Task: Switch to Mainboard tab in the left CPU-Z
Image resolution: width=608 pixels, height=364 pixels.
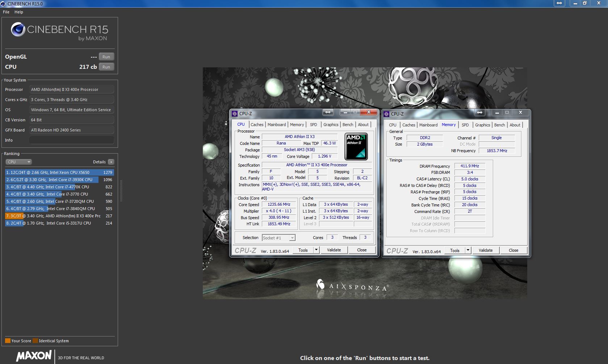Action: tap(277, 125)
